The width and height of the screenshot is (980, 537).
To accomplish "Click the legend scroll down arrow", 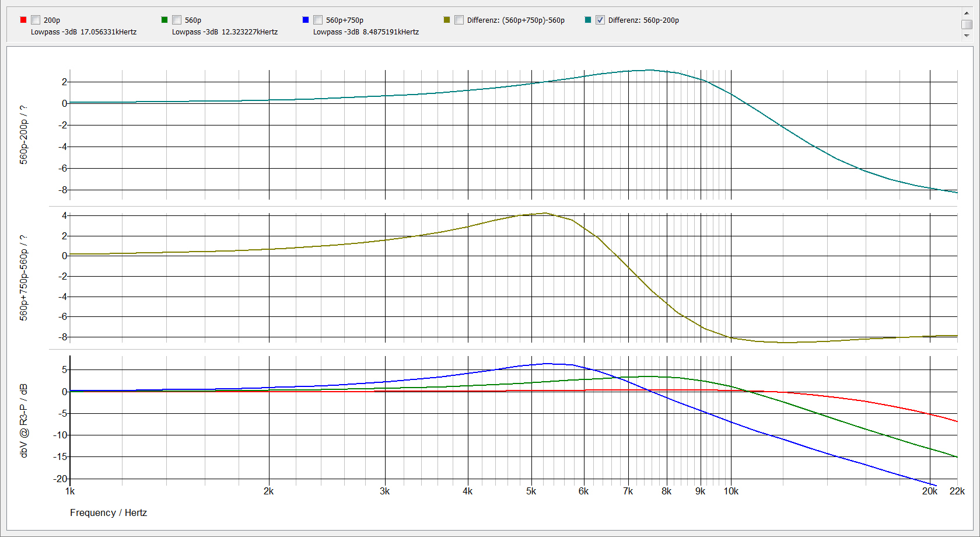I will point(967,36).
